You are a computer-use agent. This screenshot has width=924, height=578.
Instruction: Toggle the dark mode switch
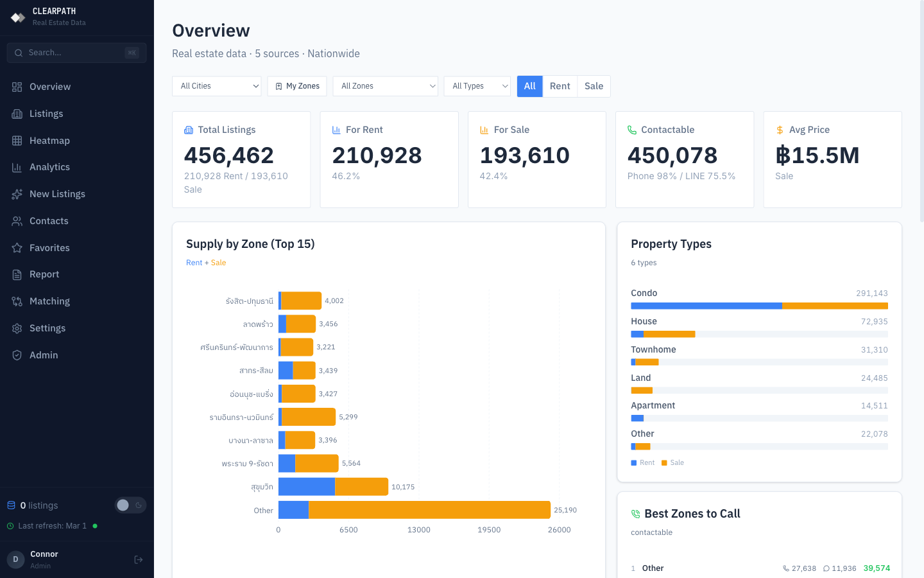[130, 505]
